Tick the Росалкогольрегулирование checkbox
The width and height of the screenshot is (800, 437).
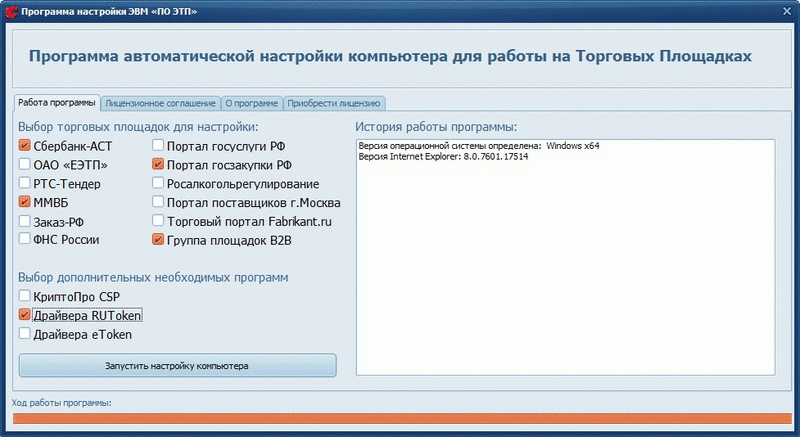158,183
